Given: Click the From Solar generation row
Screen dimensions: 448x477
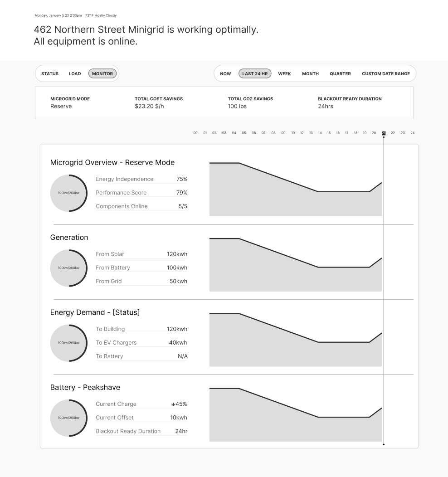Looking at the screenshot, I should click(141, 254).
